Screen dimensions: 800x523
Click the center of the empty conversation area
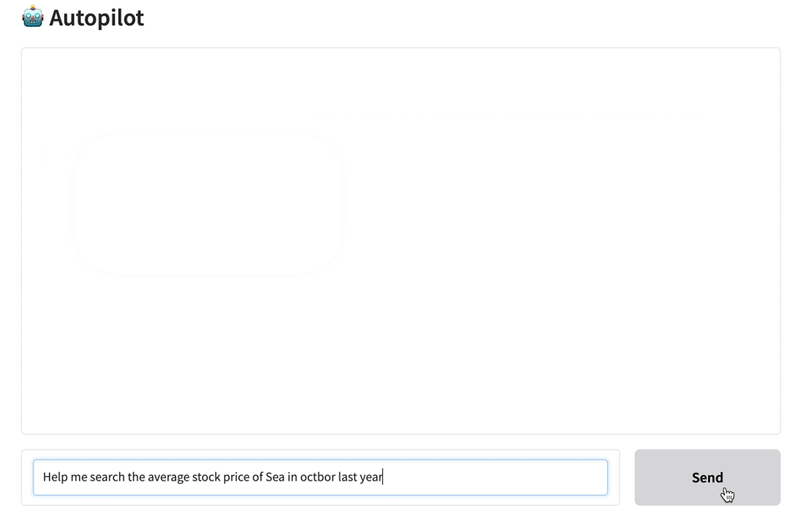pyautogui.click(x=400, y=240)
